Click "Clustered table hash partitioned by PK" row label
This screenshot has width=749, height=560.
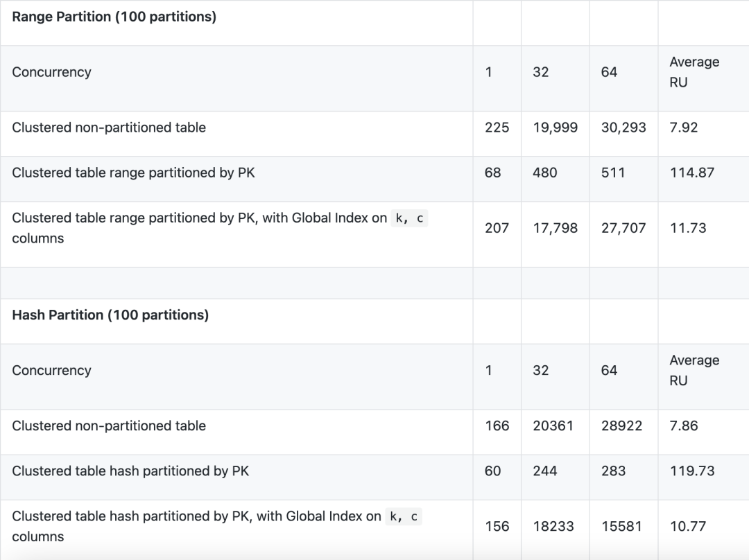130,471
